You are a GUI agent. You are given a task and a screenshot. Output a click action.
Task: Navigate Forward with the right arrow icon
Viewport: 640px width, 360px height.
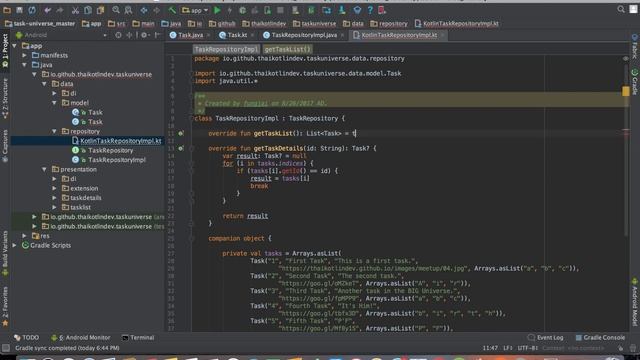(x=157, y=10)
